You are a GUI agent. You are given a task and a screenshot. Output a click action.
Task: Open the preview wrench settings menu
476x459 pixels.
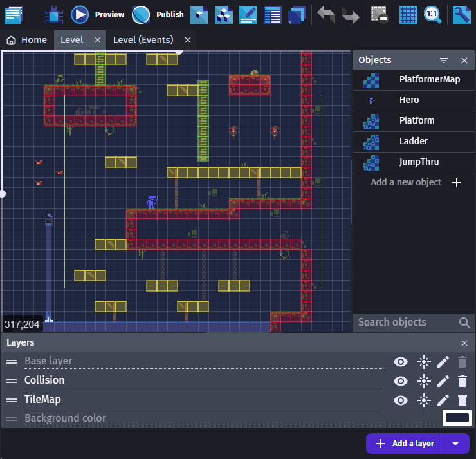(461, 14)
